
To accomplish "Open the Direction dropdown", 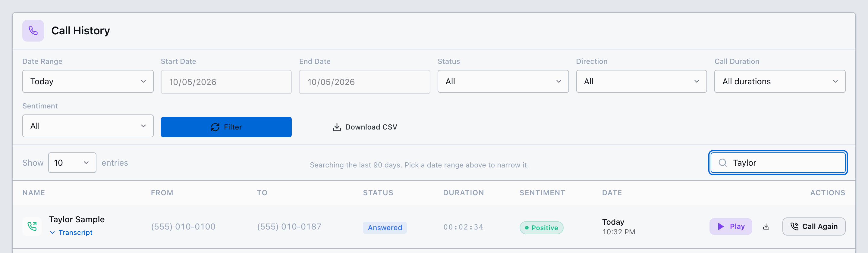I will coord(641,81).
